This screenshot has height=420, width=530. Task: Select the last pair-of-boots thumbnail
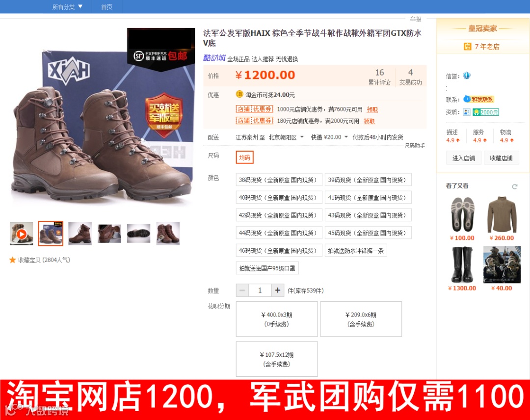tap(168, 234)
